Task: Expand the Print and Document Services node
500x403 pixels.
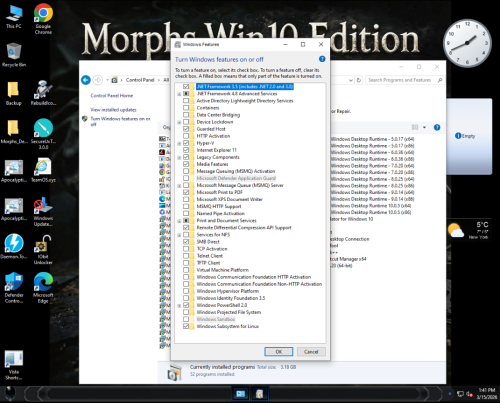Action: pyautogui.click(x=179, y=221)
